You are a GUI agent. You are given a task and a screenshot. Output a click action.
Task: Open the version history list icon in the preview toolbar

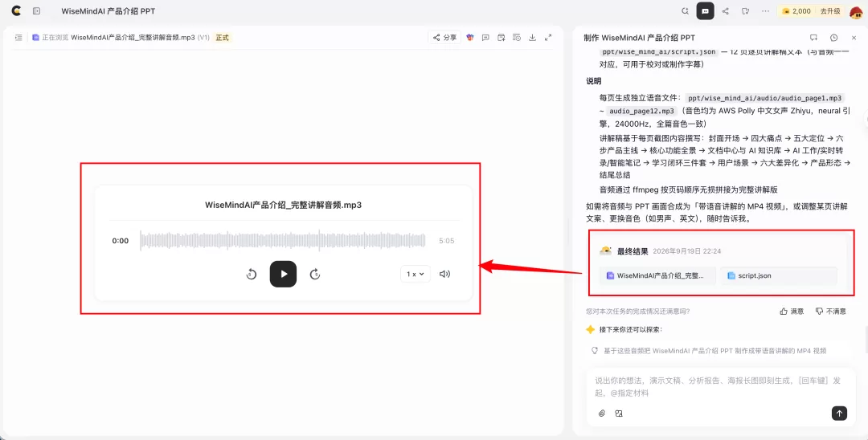tap(517, 38)
